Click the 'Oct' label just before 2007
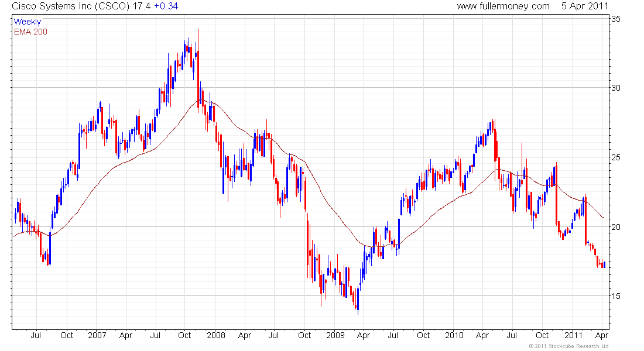The height and width of the screenshot is (351, 644). [x=67, y=335]
